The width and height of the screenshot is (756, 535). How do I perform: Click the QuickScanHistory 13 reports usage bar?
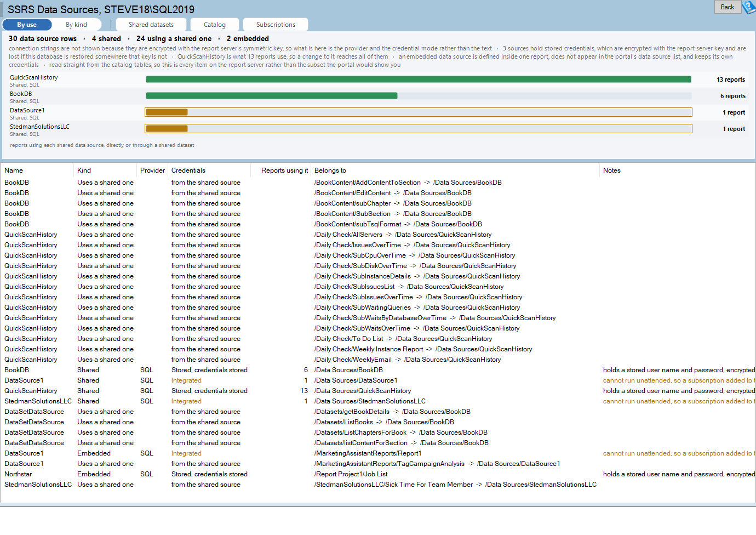coord(419,79)
